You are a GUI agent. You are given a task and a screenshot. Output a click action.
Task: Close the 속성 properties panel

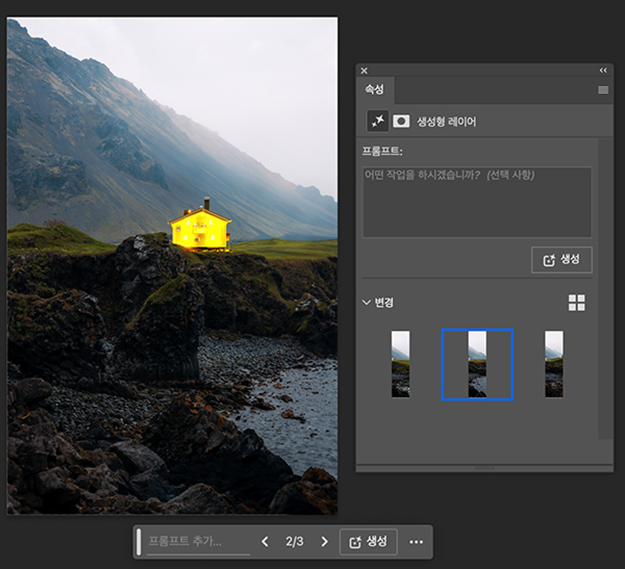[364, 71]
